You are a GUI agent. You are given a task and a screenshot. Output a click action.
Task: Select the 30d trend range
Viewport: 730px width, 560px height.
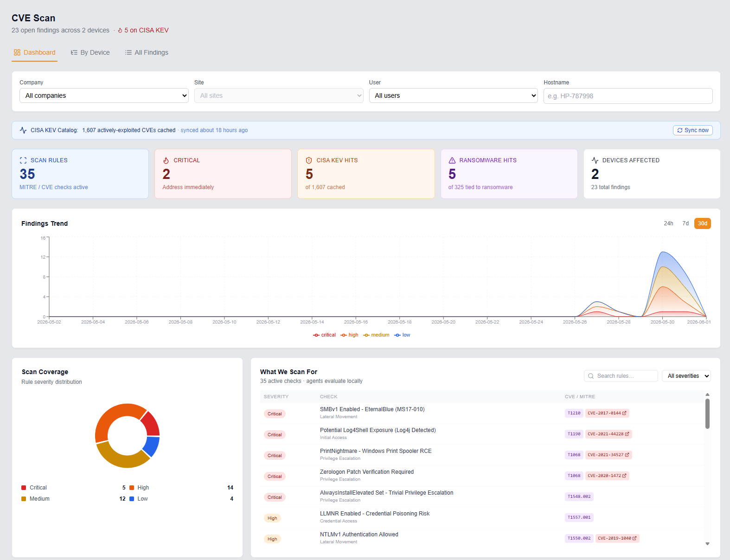[x=703, y=223]
